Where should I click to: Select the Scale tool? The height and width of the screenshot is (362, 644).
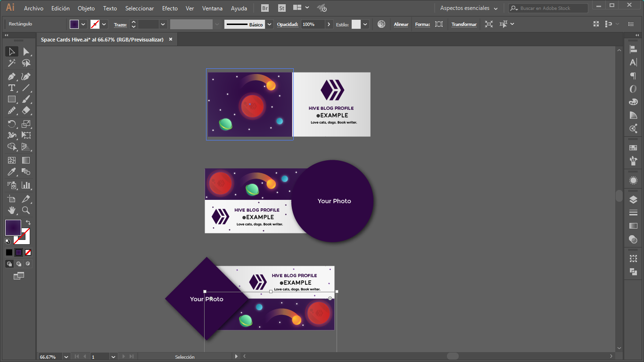[26, 124]
